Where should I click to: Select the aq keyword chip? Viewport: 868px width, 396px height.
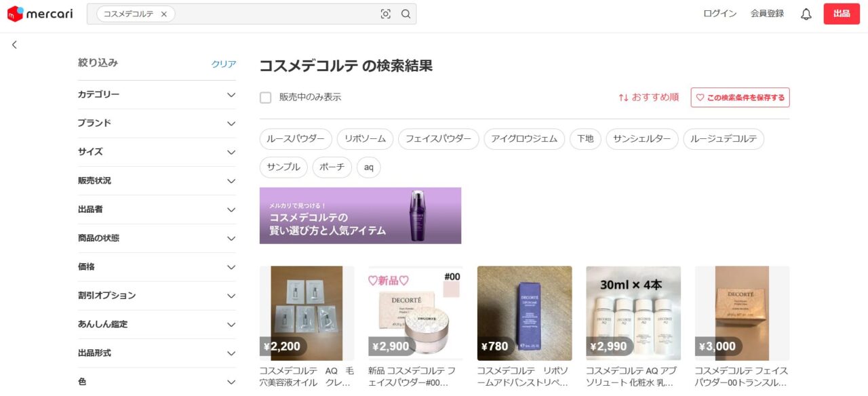[369, 167]
